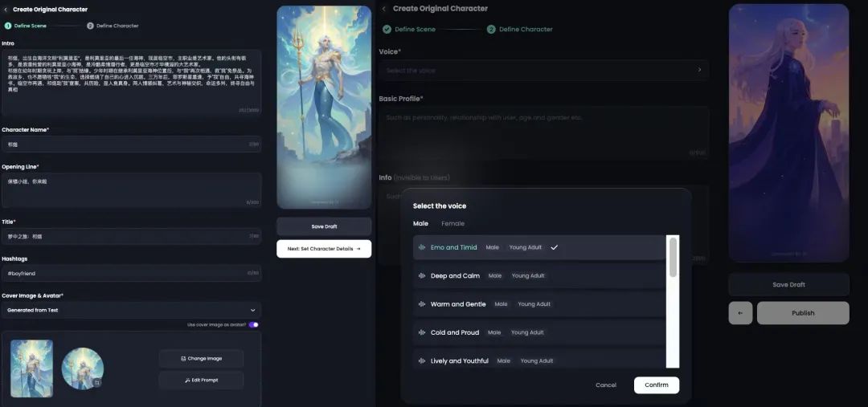
Task: Select the Warm and Gentle voice label
Action: 458,304
